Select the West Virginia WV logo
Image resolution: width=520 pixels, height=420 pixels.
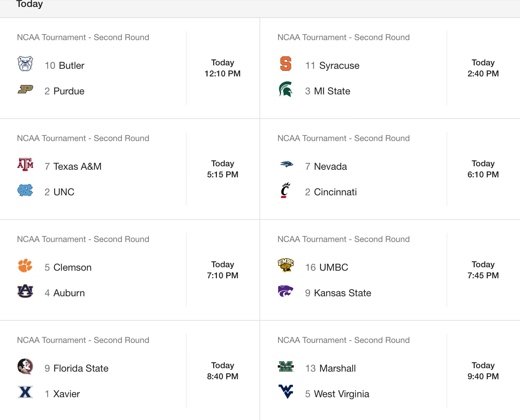(286, 392)
